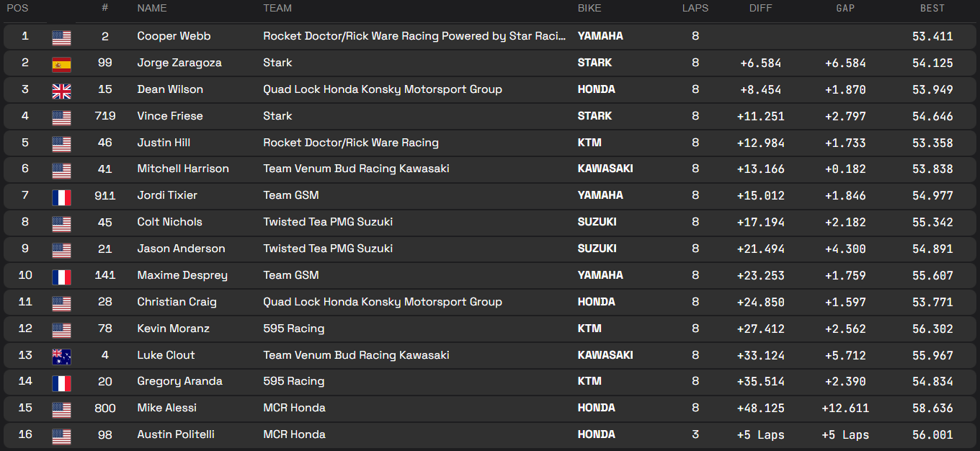Screen dimensions: 980x451
Task: Click Mike Alessi's gap value +12.611
Action: [845, 408]
